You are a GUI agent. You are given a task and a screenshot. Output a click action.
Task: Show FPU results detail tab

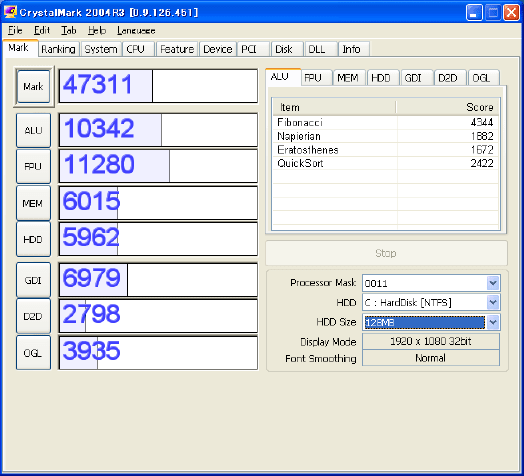[316, 78]
